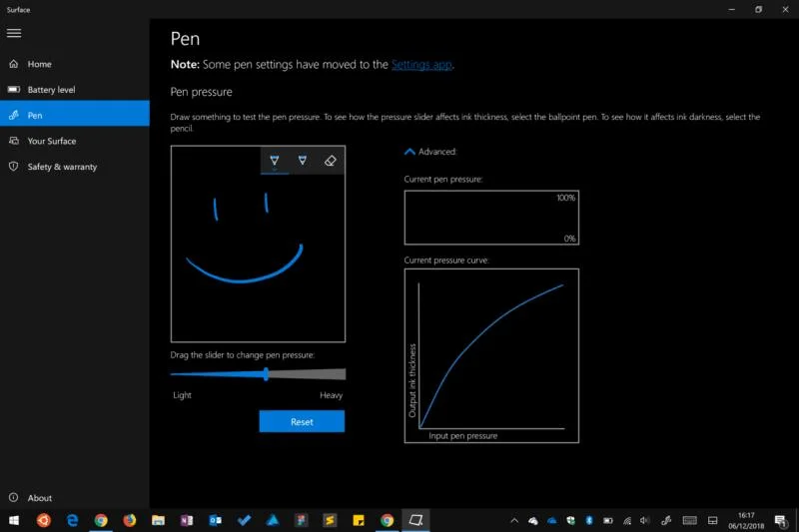Click the Reset button
799x532 pixels.
tap(302, 421)
